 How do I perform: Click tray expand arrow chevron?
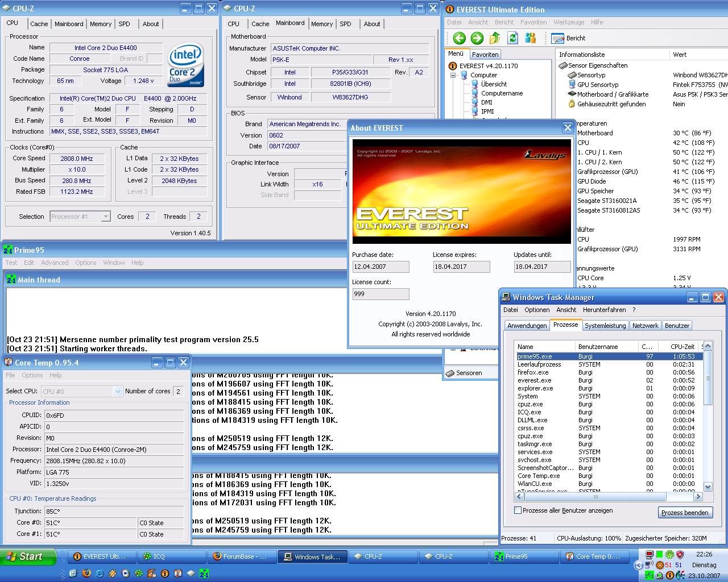(638, 565)
